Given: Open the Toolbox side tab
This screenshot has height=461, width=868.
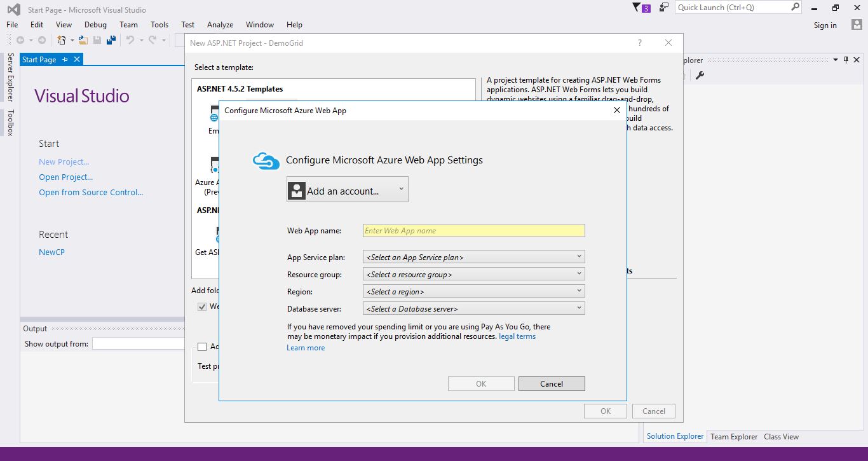Looking at the screenshot, I should click(10, 123).
